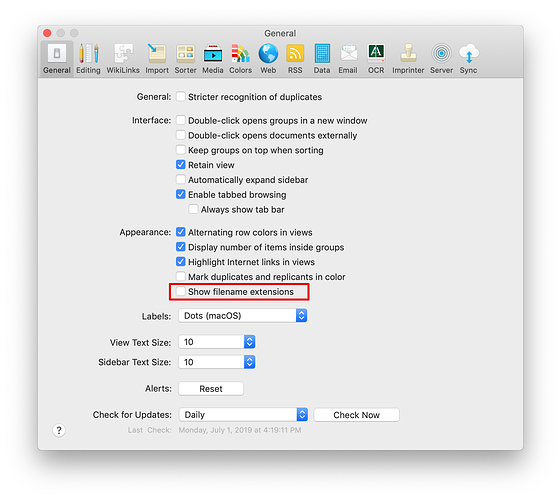Image resolution: width=560 pixels, height=500 pixels.
Task: Uncheck Display number of items inside groups
Action: coord(181,247)
